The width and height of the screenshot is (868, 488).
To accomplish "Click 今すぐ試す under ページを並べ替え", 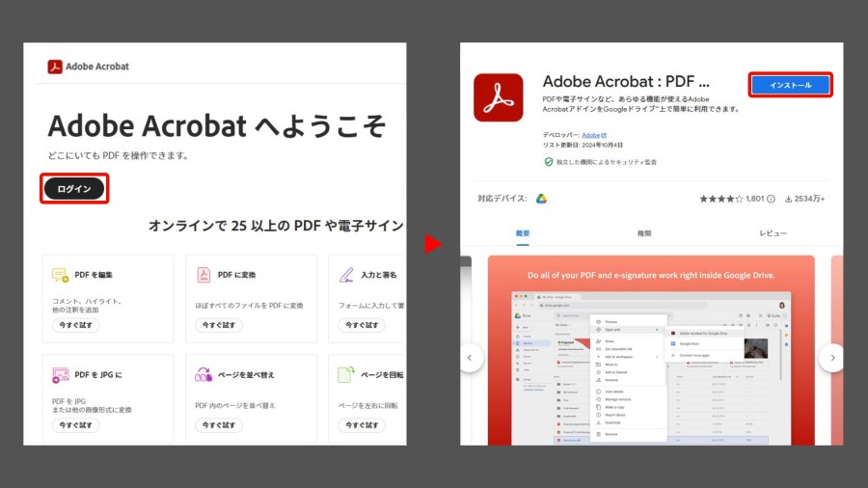I will click(219, 425).
